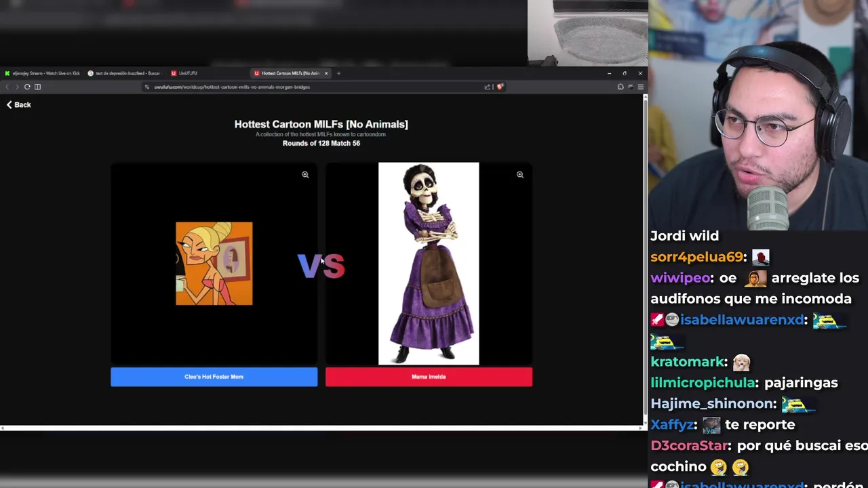Switch to test de depresión buzzfeed tab
Viewport: 868px width, 488px height.
point(125,73)
